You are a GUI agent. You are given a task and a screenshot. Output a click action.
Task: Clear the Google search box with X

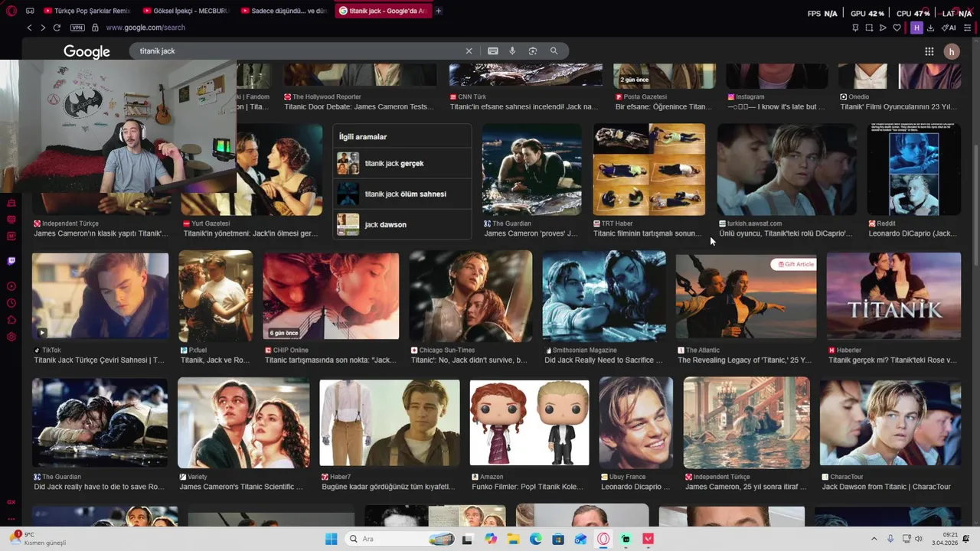click(469, 51)
